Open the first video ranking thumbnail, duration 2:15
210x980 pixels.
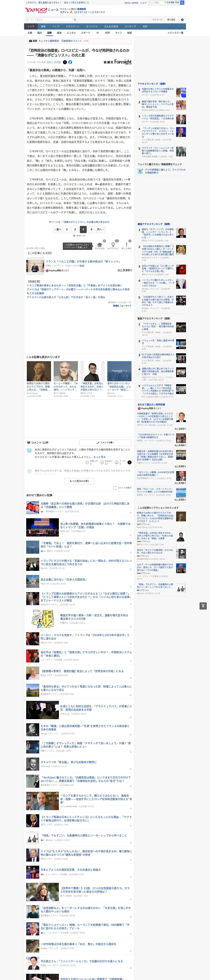181,327
